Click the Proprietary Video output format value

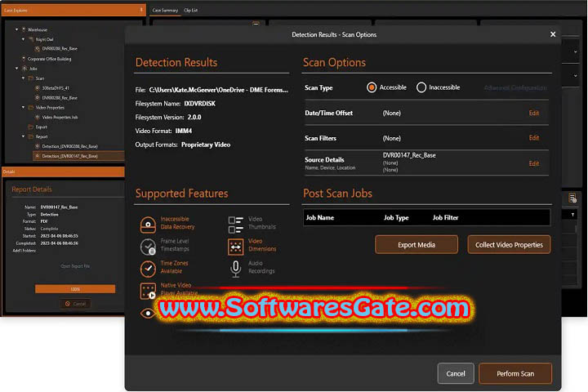click(x=206, y=145)
